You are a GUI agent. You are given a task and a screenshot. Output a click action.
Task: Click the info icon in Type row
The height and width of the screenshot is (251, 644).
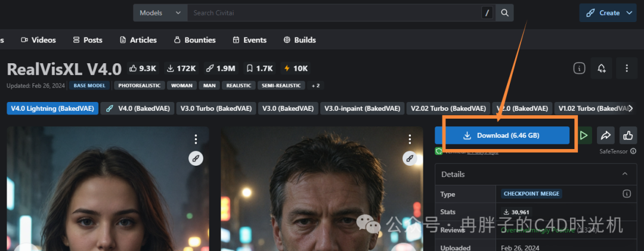[x=626, y=194]
